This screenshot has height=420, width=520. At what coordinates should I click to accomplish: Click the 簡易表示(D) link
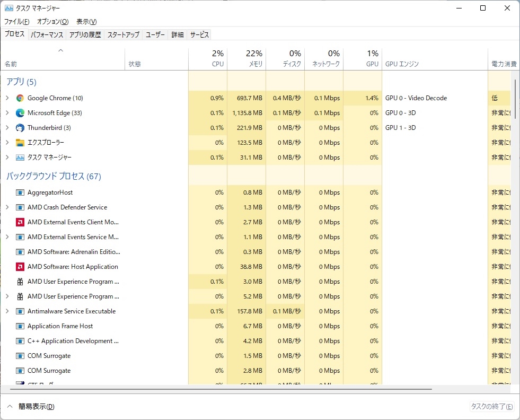(37, 406)
